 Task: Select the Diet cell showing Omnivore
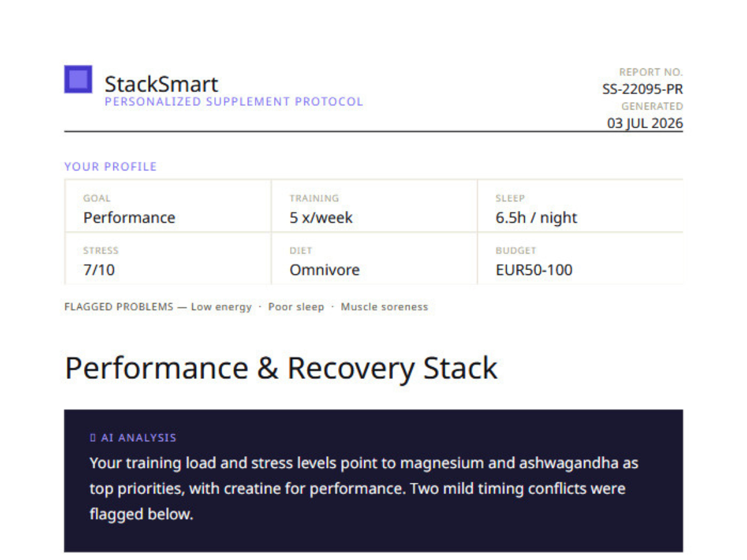pos(374,259)
